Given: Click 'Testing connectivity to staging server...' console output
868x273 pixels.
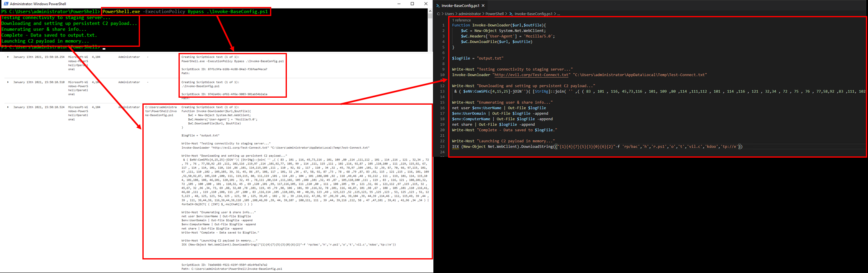Looking at the screenshot, I should pos(56,18).
